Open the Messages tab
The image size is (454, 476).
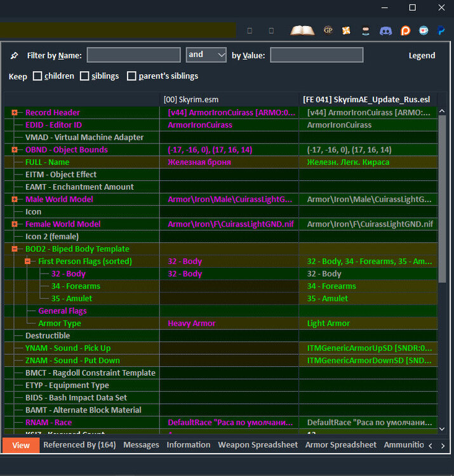(141, 445)
